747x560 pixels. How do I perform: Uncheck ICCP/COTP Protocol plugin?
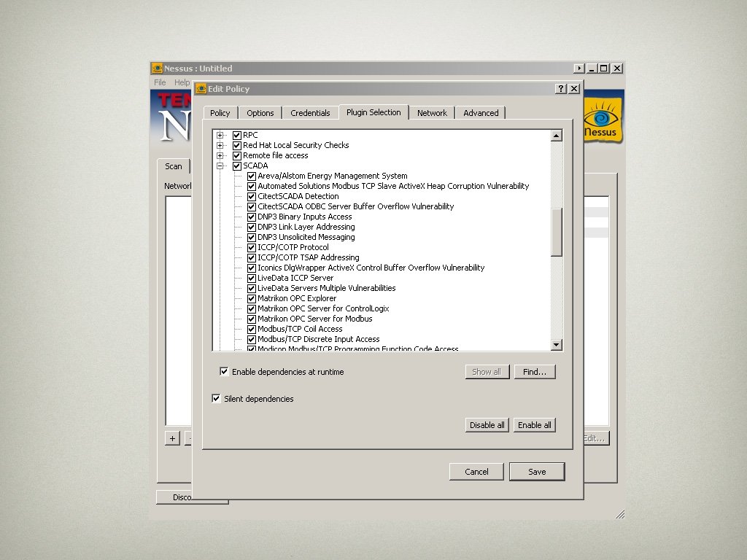[x=252, y=248]
